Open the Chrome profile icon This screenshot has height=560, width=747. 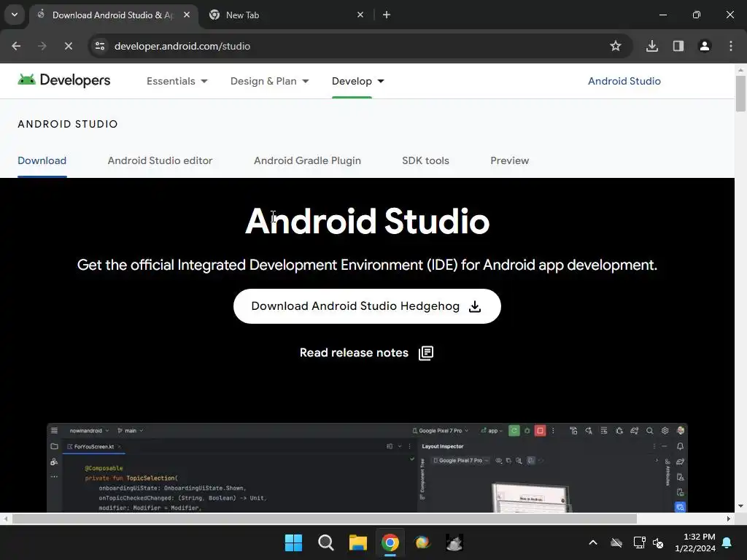tap(705, 46)
